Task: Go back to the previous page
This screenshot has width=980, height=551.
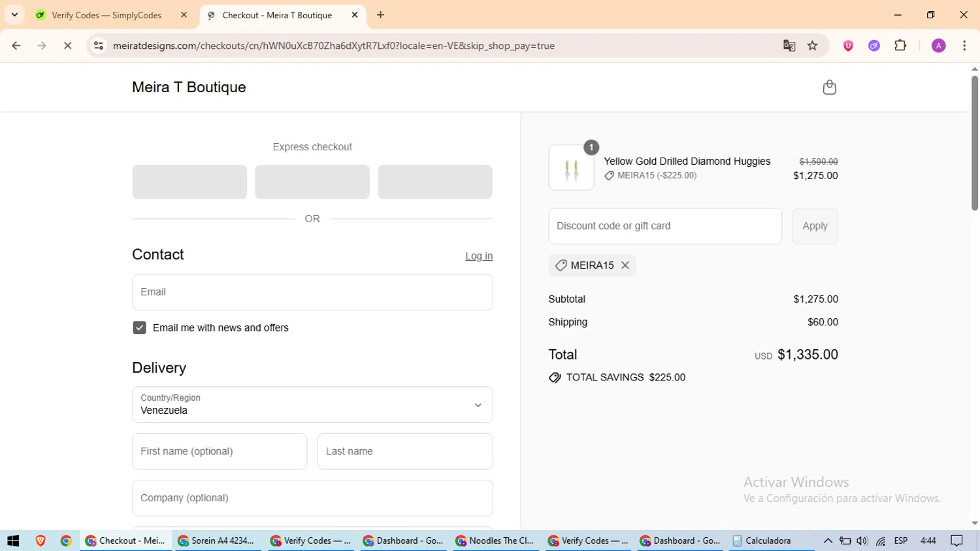Action: 16,46
